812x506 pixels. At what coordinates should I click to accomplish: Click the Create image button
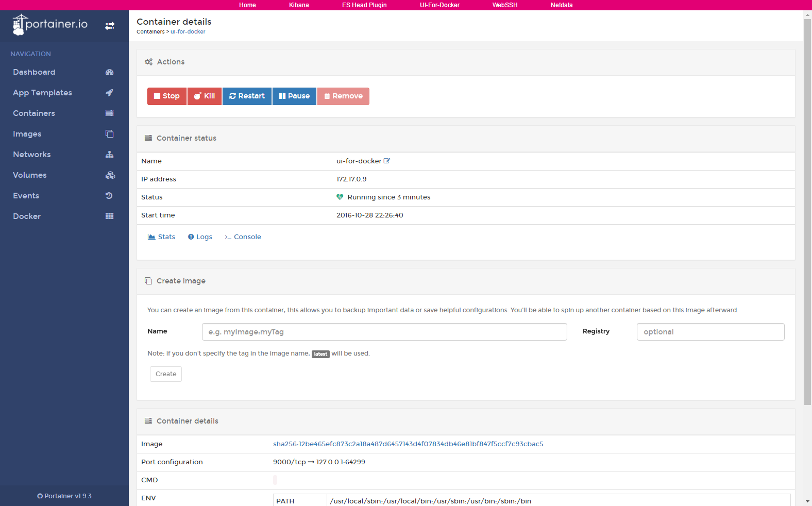pos(166,374)
